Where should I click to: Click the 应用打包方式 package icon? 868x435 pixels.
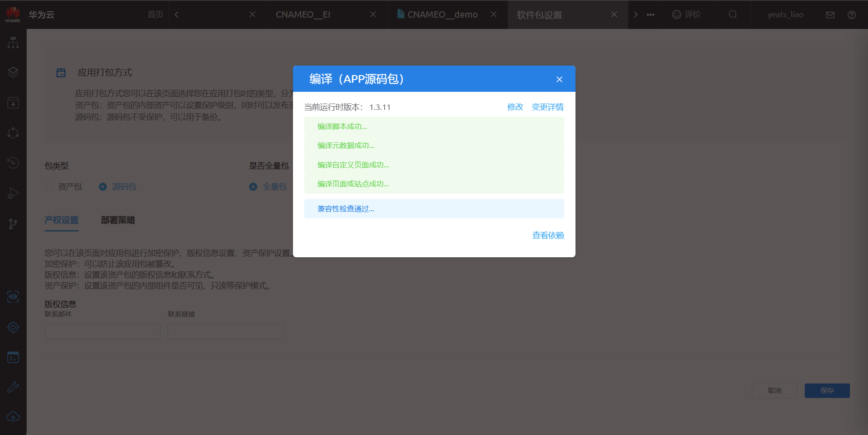61,72
